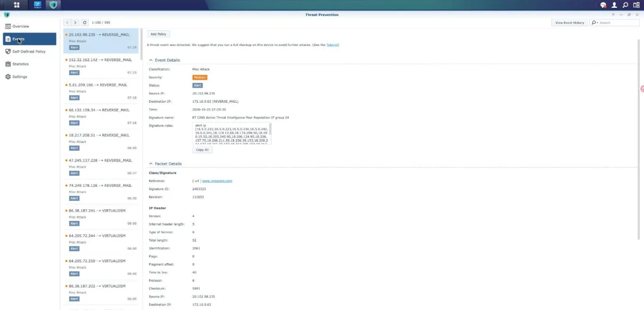Click the Overview sidebar icon
Screen dimensions: 644x310
[8, 26]
